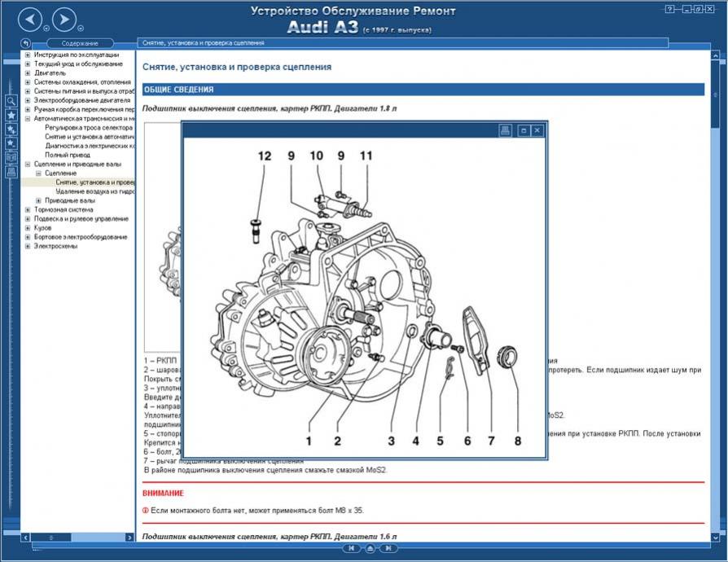
Task: Expand the Тормозная система node
Action: (28, 209)
